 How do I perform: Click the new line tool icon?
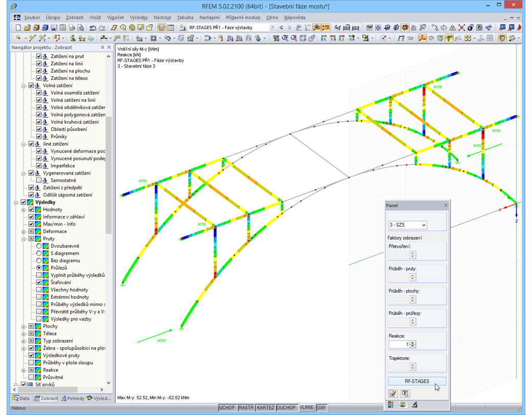click(32, 38)
